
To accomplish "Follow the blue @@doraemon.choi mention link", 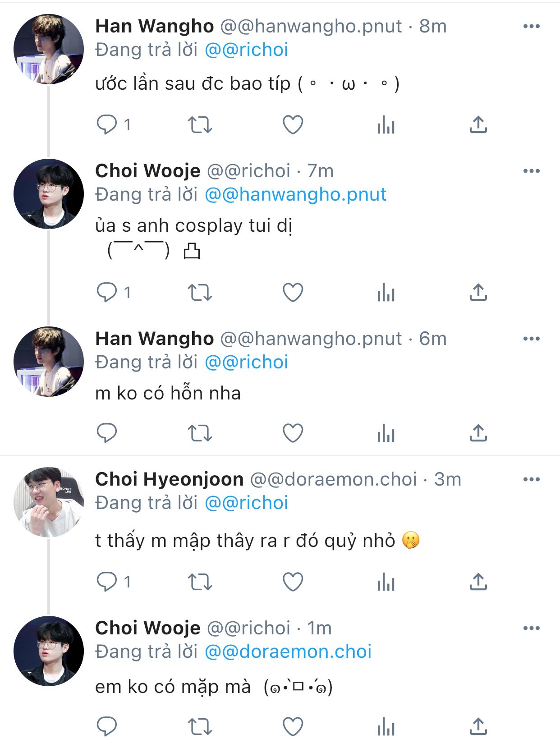I will (x=288, y=652).
